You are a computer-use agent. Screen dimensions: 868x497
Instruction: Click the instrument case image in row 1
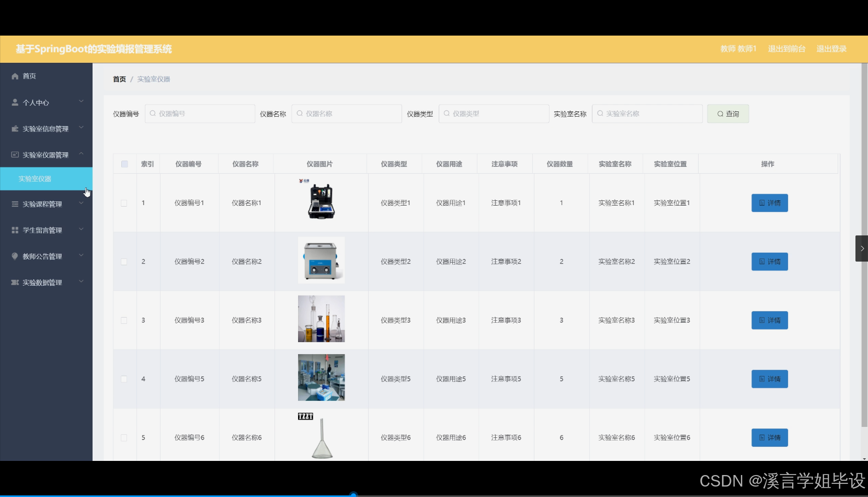[321, 201]
